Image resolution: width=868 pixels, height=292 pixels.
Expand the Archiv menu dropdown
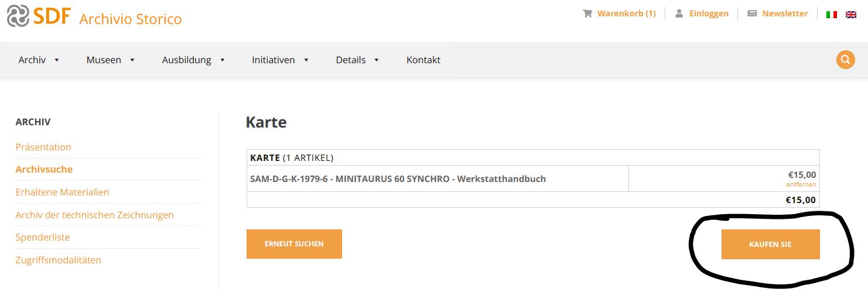click(x=39, y=60)
